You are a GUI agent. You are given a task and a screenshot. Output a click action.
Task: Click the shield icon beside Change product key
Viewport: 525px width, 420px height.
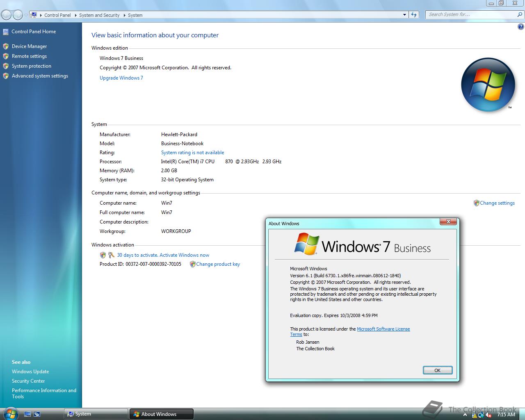pos(192,264)
